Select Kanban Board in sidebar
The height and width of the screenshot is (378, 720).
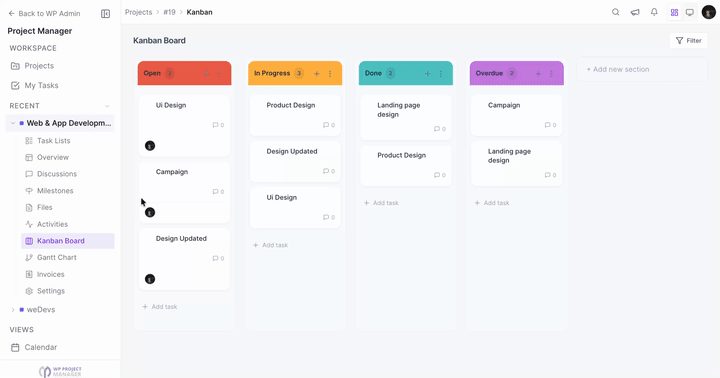68,241
